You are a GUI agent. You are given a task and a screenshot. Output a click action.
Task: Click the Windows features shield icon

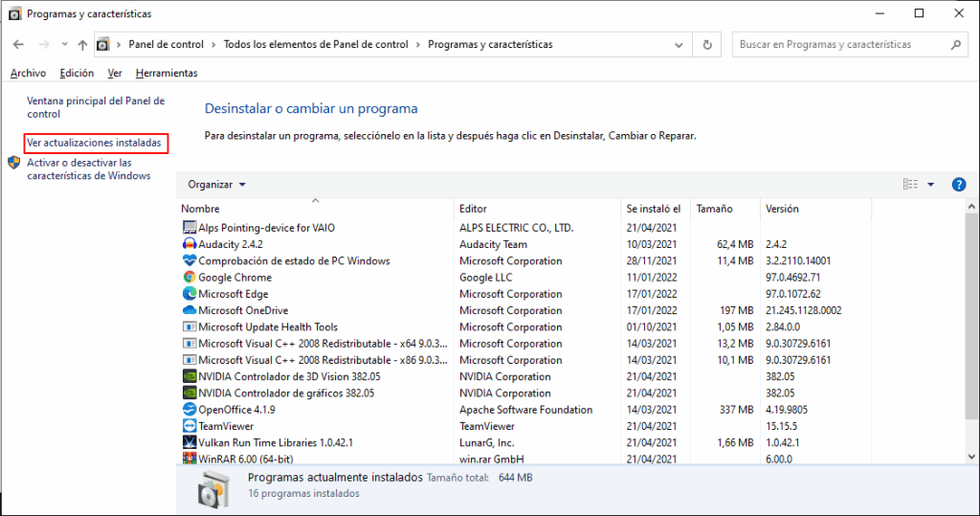(13, 163)
